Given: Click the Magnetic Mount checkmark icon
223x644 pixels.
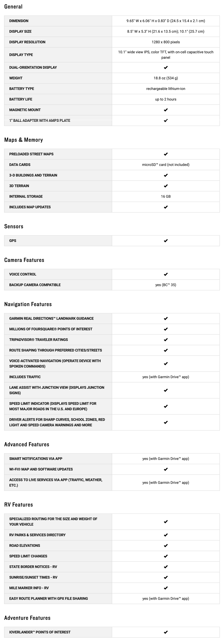Looking at the screenshot, I should (x=166, y=110).
